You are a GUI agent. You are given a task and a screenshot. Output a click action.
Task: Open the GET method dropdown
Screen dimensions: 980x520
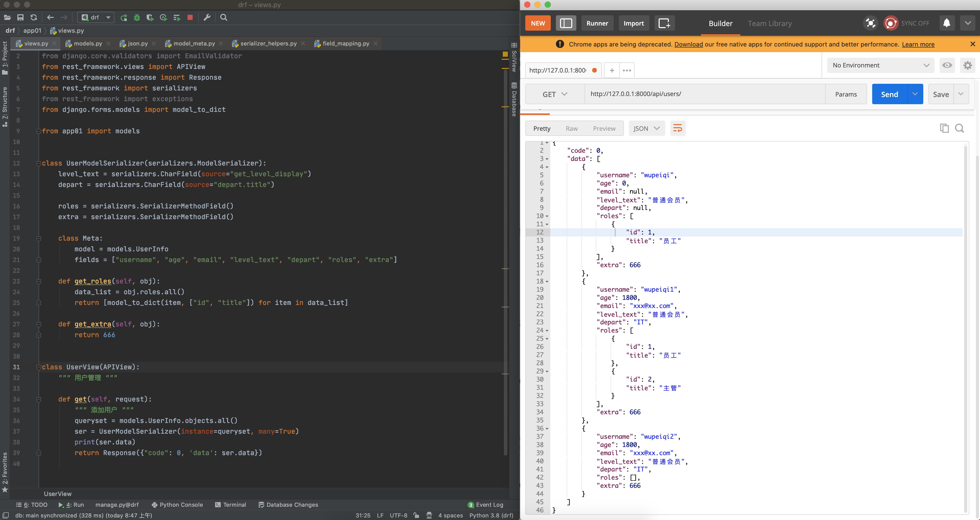[x=555, y=94]
